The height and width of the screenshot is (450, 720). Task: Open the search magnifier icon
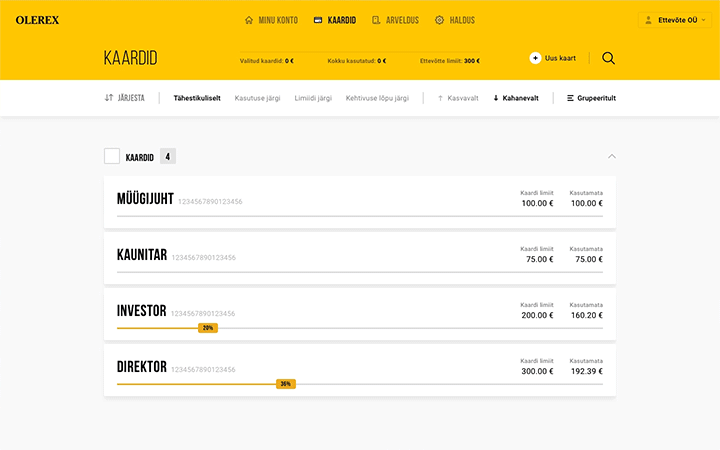coord(608,58)
